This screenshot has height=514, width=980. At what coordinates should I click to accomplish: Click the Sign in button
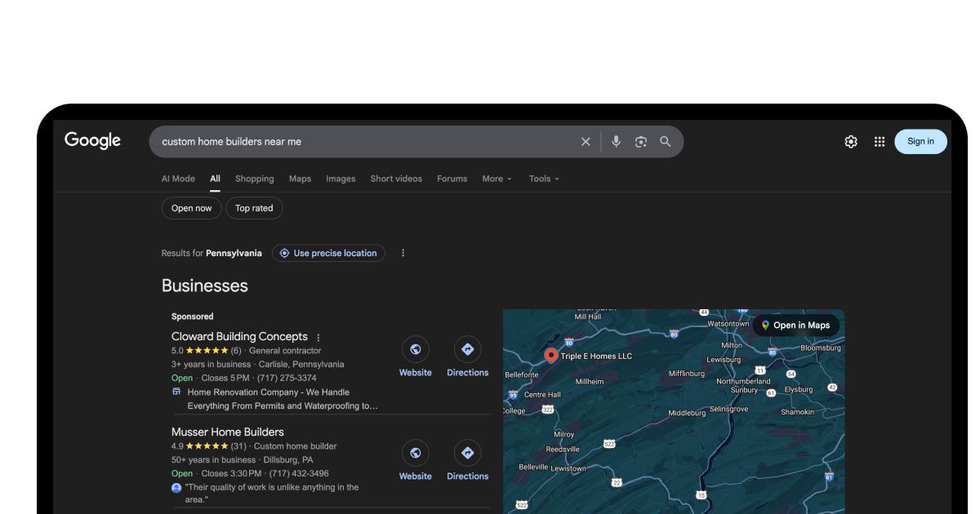tap(920, 141)
